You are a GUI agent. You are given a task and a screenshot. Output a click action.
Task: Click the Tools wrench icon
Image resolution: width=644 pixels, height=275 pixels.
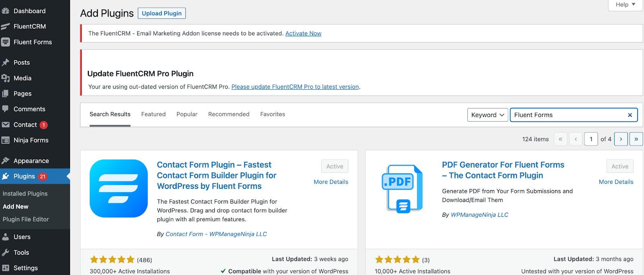(x=6, y=252)
